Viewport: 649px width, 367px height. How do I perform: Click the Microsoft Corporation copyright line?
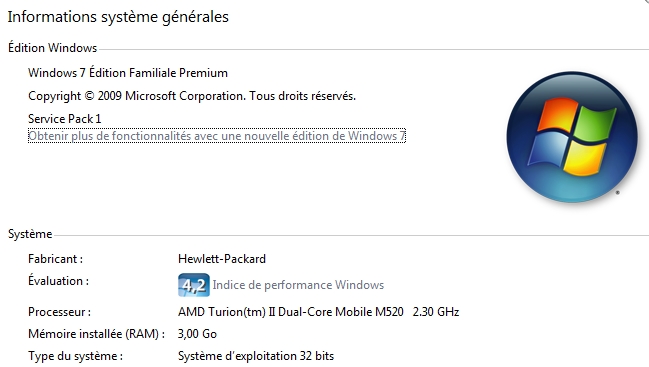[x=192, y=96]
